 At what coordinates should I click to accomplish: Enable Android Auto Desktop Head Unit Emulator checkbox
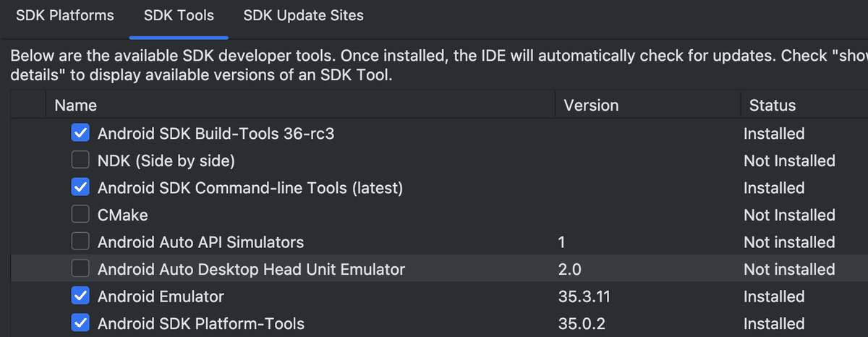tap(81, 269)
